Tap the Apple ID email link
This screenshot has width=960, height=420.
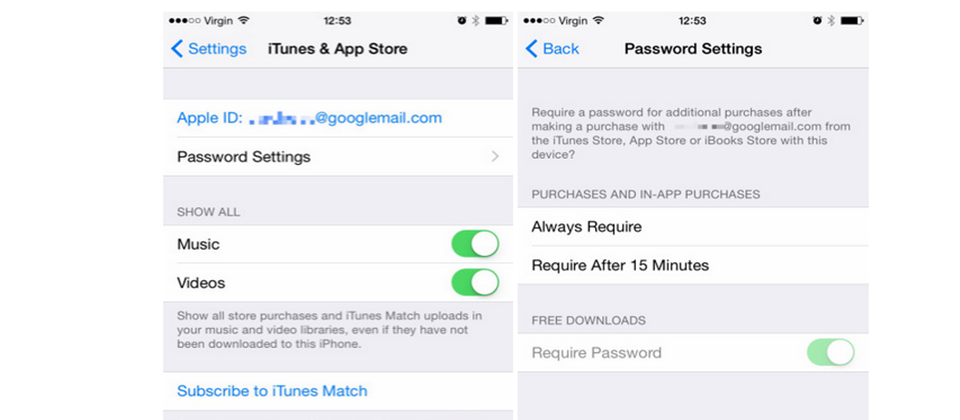click(309, 118)
